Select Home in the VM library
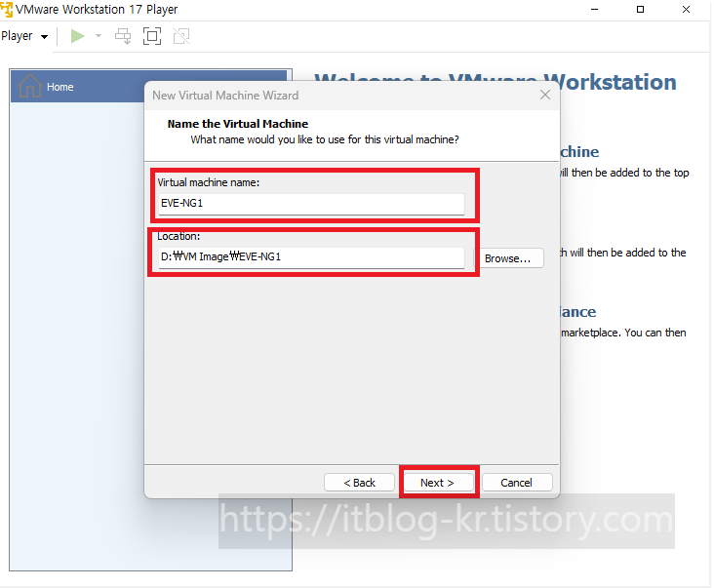This screenshot has height=588, width=714. (x=150, y=87)
